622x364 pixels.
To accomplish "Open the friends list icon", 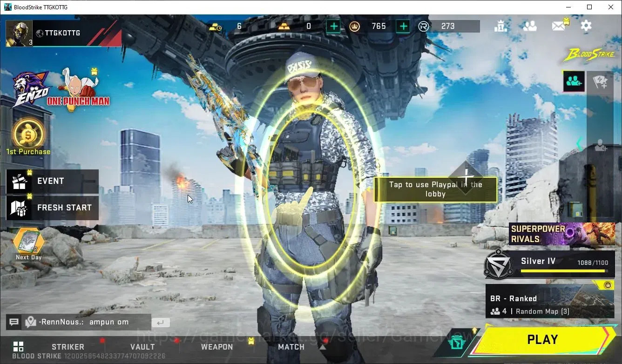I will [529, 26].
